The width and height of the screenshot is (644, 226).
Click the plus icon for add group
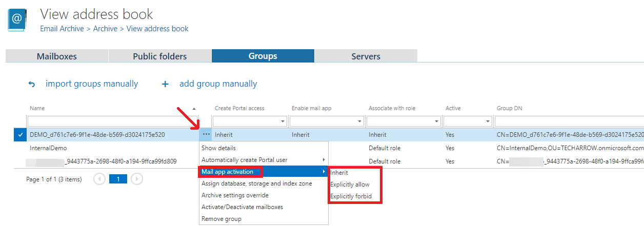tap(165, 84)
